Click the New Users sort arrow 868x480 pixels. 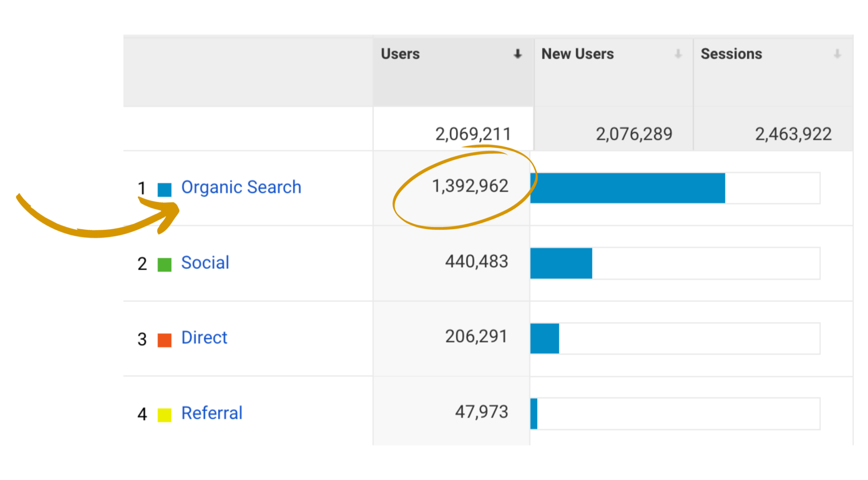pos(678,54)
